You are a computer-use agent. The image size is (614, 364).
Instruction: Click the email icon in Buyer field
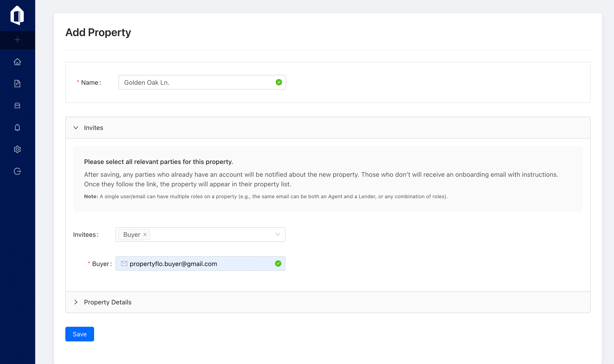tap(124, 264)
